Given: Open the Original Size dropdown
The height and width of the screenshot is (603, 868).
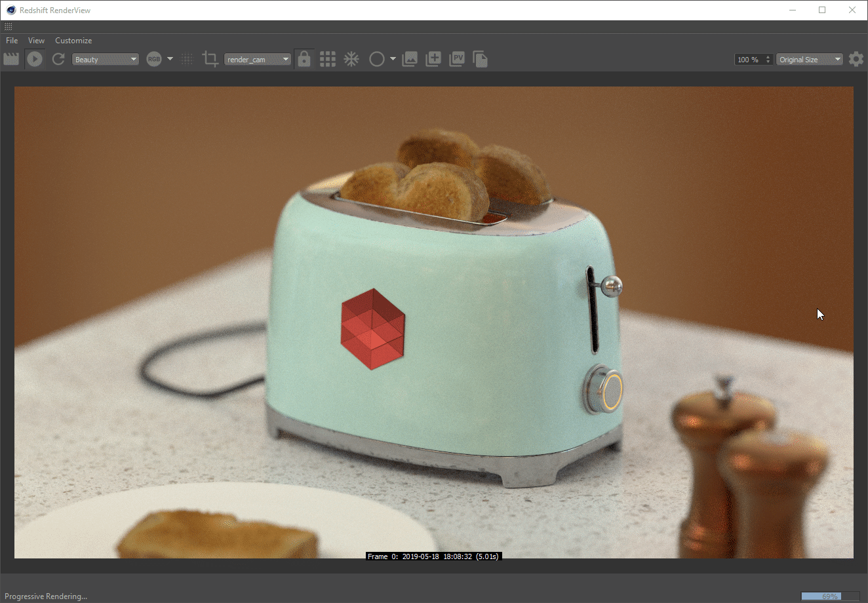Looking at the screenshot, I should click(810, 60).
